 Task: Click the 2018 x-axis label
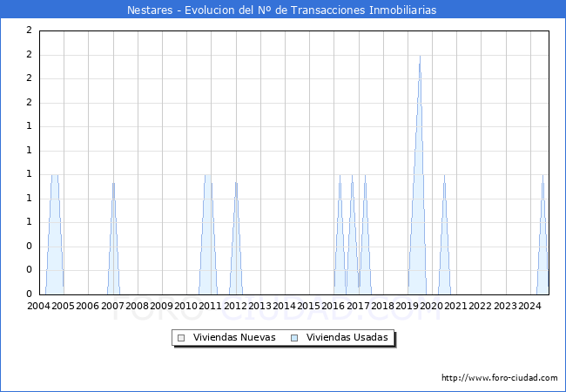pos(382,306)
